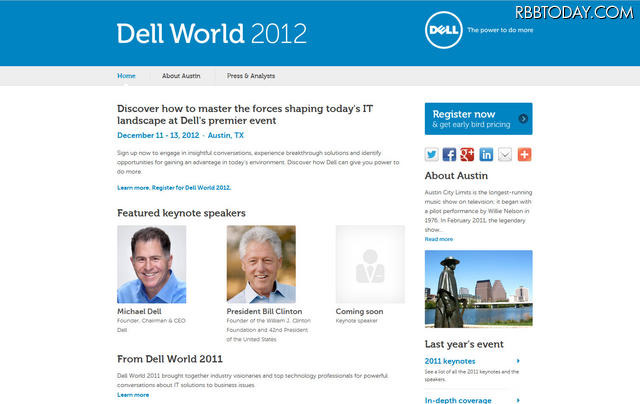The image size is (640, 404).
Task: Share on Facebook icon
Action: coord(449,155)
